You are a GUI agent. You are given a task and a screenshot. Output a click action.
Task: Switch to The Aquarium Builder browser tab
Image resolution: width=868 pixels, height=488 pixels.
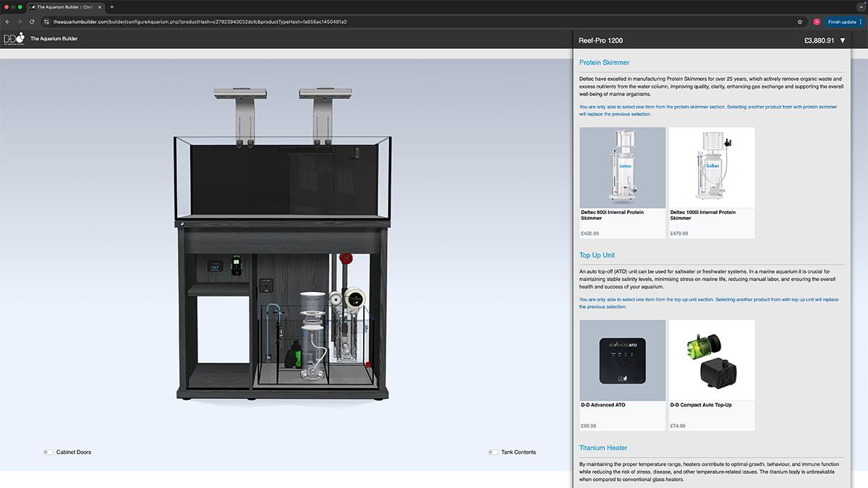65,7
